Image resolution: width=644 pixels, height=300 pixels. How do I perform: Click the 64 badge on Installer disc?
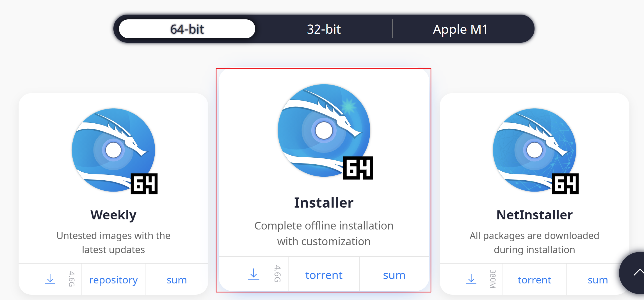(x=358, y=168)
